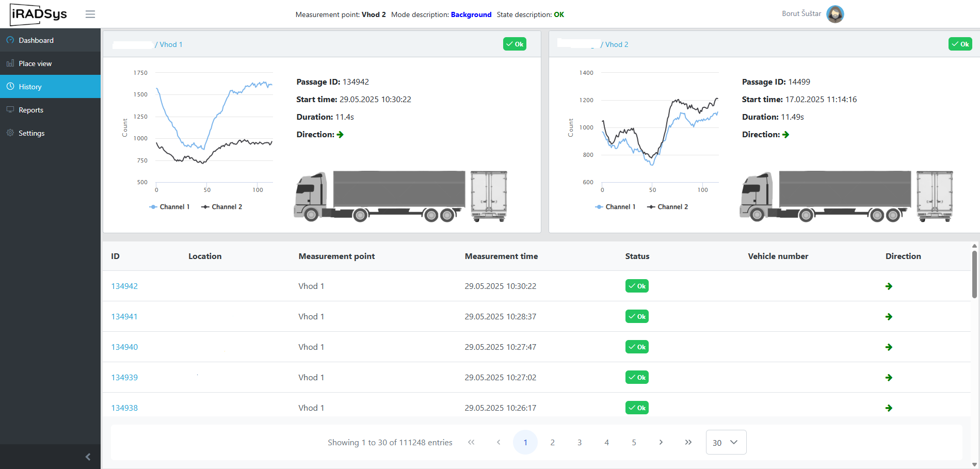Open the Reports menu item
The image size is (980, 469).
pyautogui.click(x=31, y=110)
